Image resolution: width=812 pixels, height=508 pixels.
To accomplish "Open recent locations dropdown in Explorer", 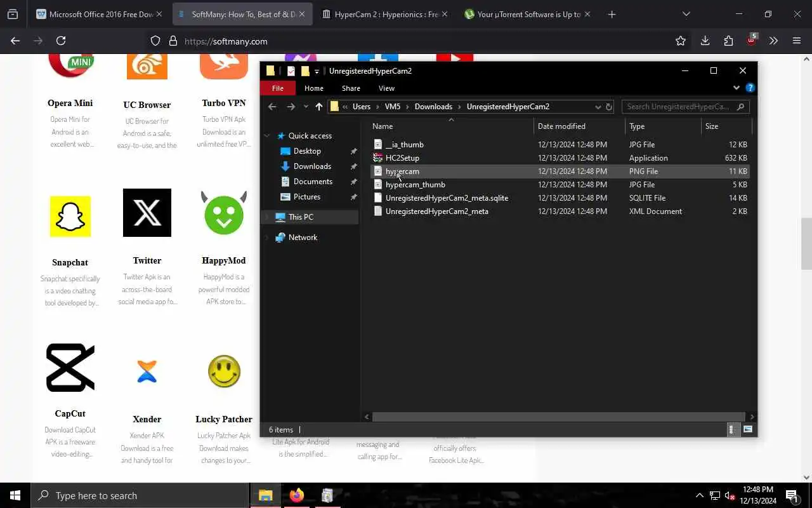I will 306,107.
